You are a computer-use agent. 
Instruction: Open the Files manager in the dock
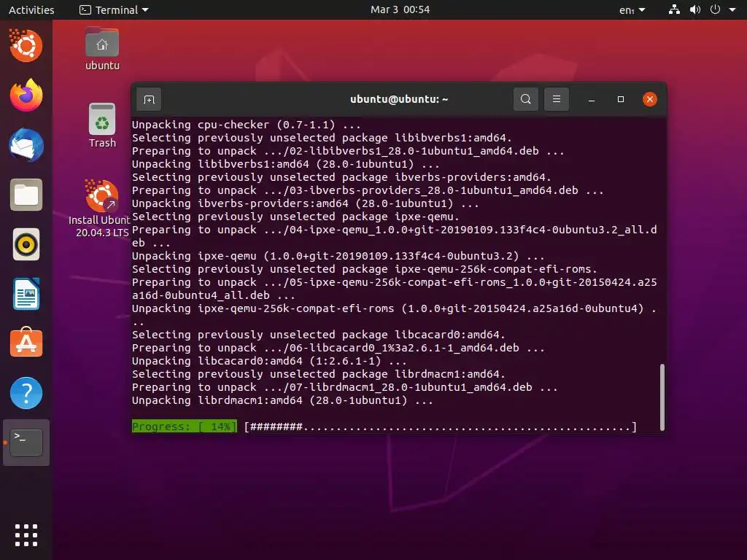click(26, 195)
